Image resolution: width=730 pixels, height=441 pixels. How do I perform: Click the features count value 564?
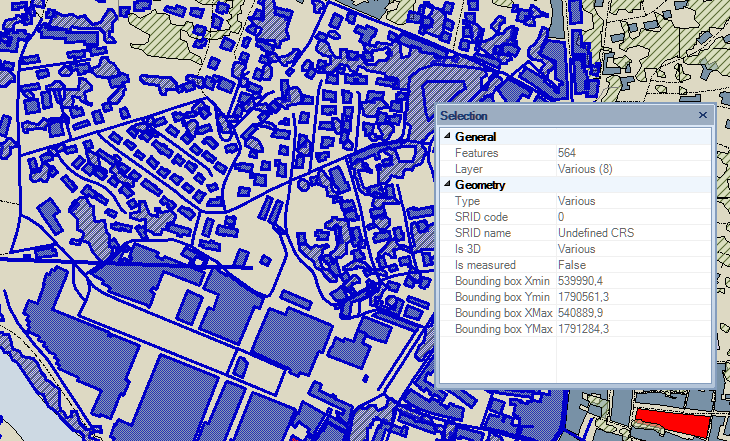pyautogui.click(x=567, y=153)
